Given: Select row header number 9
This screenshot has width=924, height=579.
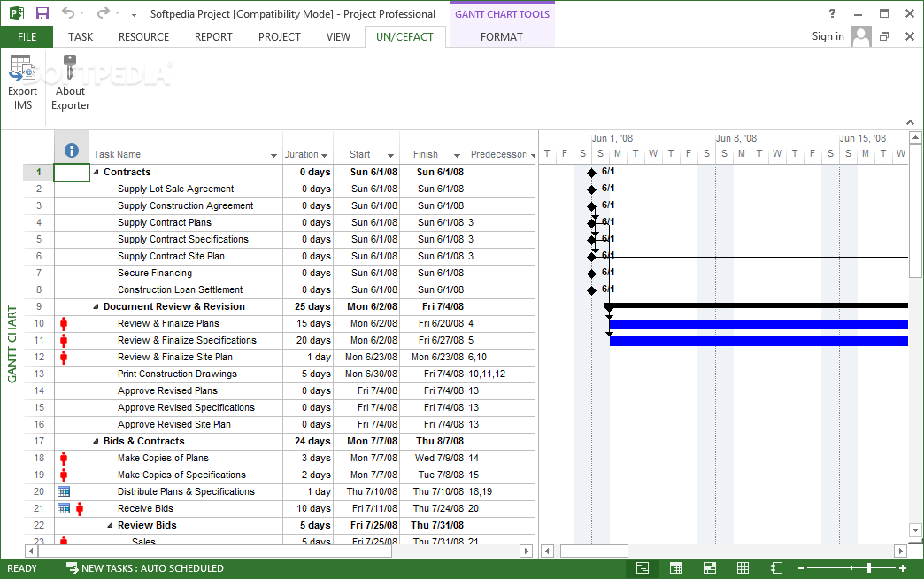Looking at the screenshot, I should click(38, 306).
